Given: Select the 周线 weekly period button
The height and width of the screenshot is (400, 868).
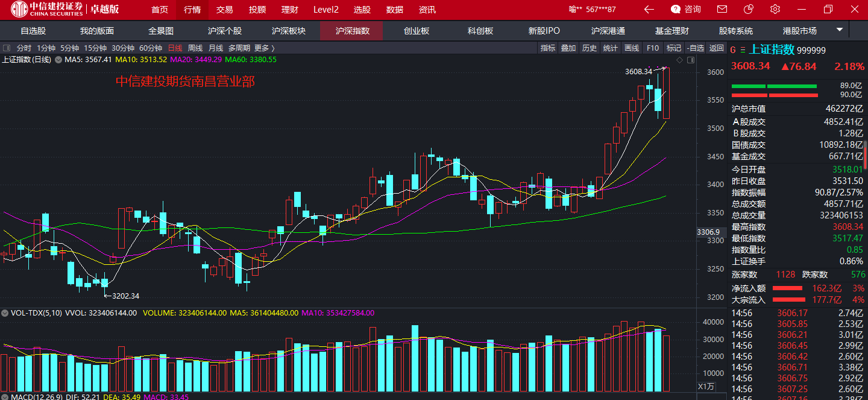Looking at the screenshot, I should tap(195, 48).
